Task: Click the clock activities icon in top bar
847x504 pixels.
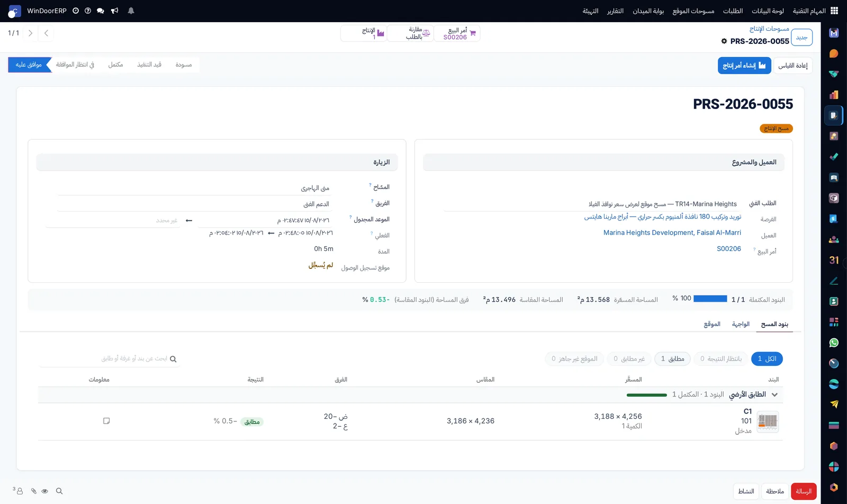Action: pos(76,11)
